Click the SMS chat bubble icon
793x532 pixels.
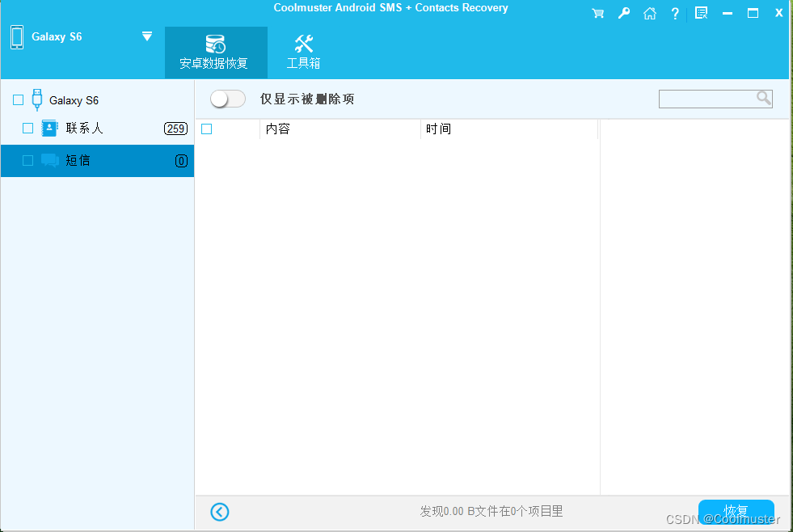click(49, 160)
